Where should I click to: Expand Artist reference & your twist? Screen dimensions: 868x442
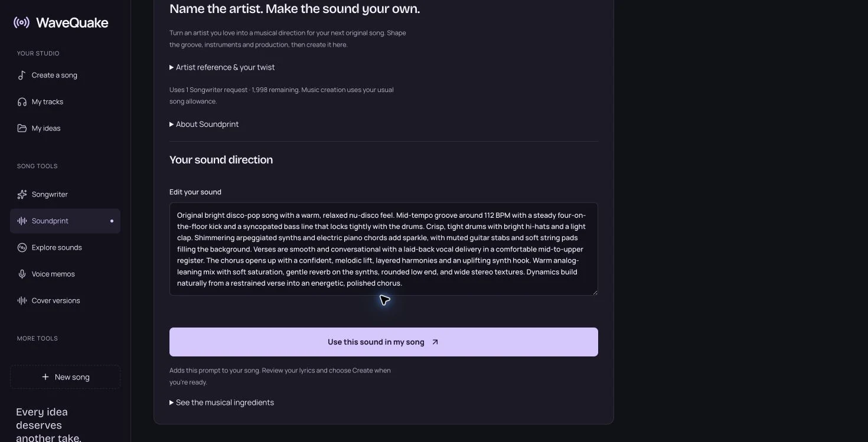click(222, 67)
